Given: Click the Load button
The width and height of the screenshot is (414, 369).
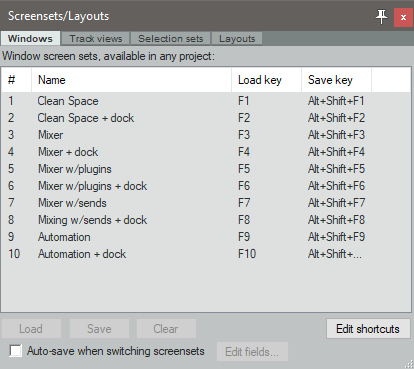Looking at the screenshot, I should (x=31, y=329).
